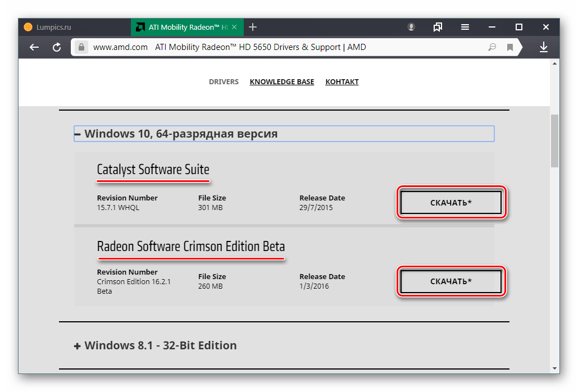Click revision value 15.7.1 WHQL
The image size is (578, 392).
click(x=118, y=208)
